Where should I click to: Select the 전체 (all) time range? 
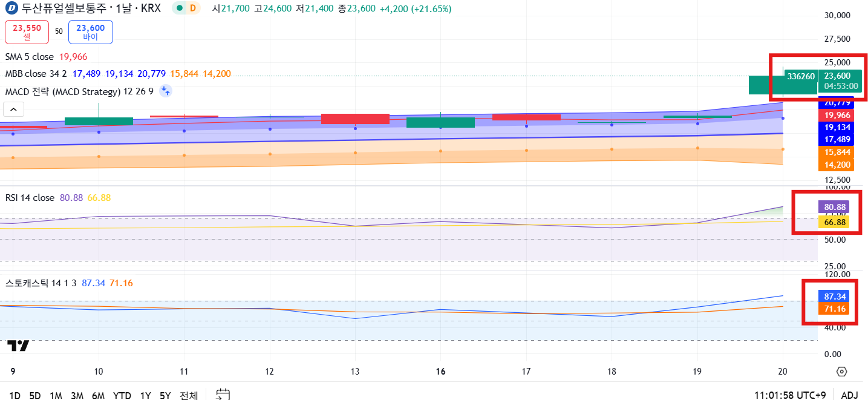[x=189, y=396]
